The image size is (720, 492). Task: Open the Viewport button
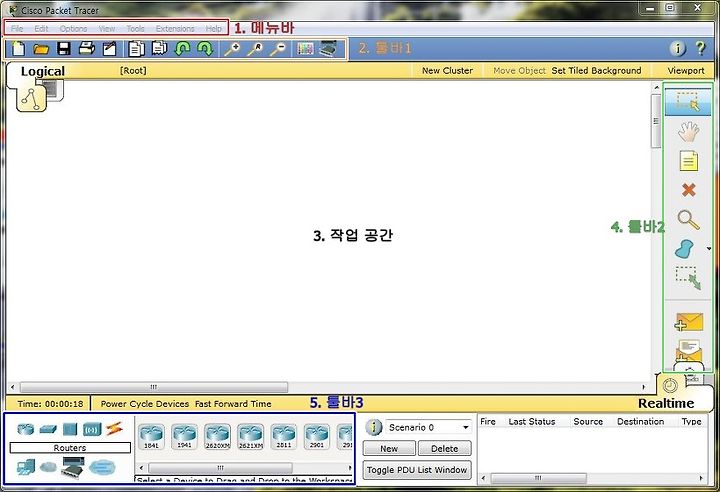(x=686, y=71)
